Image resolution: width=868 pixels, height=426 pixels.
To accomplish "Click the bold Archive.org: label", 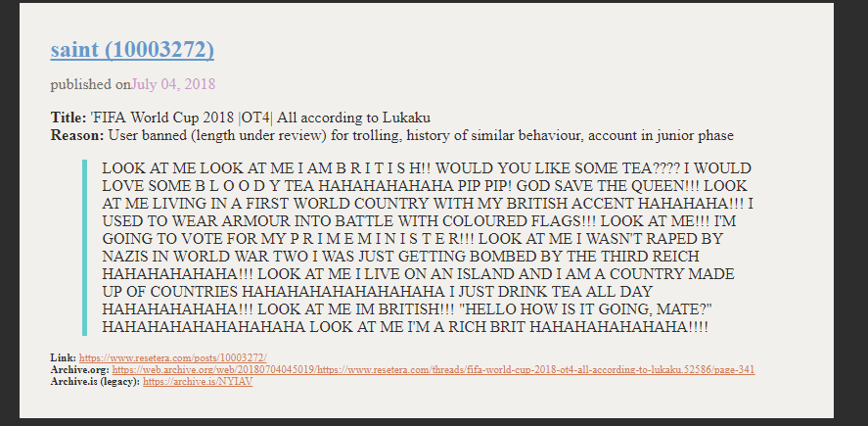I will [79, 369].
